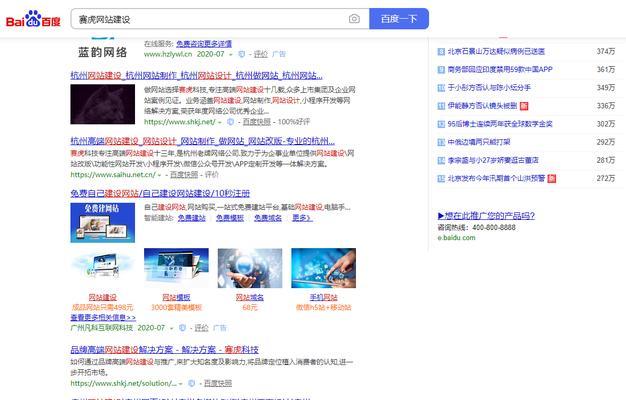The width and height of the screenshot is (626, 400).
Task: Click the 网站域名 product image
Action: pyautogui.click(x=250, y=268)
